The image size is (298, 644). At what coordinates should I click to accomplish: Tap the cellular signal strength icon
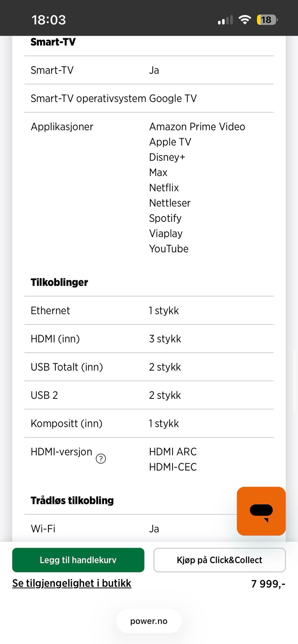[x=225, y=20]
